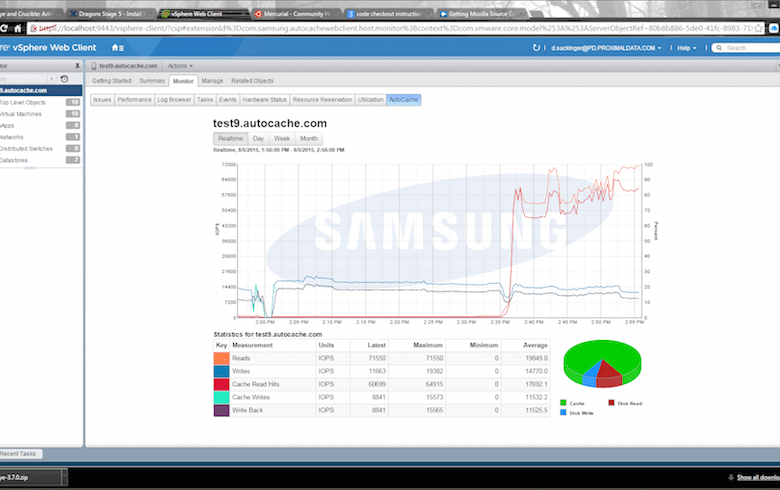Select Top Level Objects in navigator
This screenshot has height=490, width=780.
[40, 102]
